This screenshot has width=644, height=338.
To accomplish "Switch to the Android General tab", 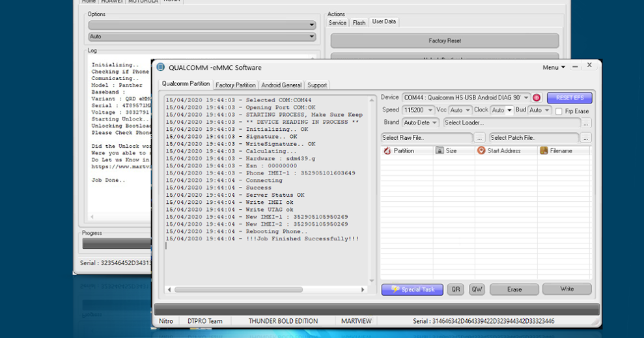I will tap(281, 85).
